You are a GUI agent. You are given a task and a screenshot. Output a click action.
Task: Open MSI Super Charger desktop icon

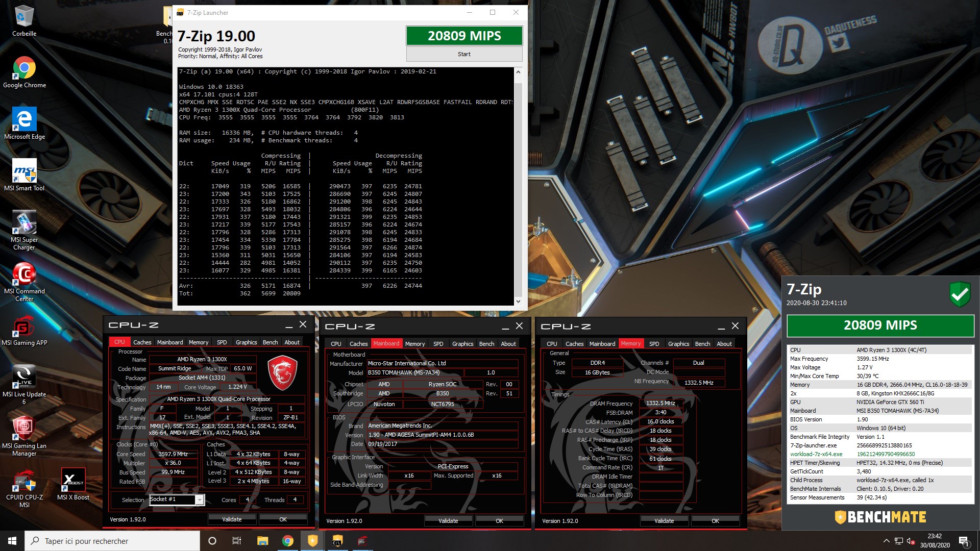coord(24,231)
